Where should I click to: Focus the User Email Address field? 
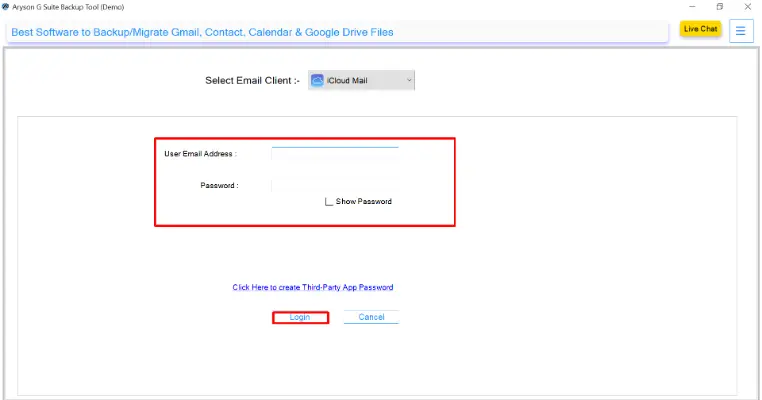pyautogui.click(x=335, y=154)
